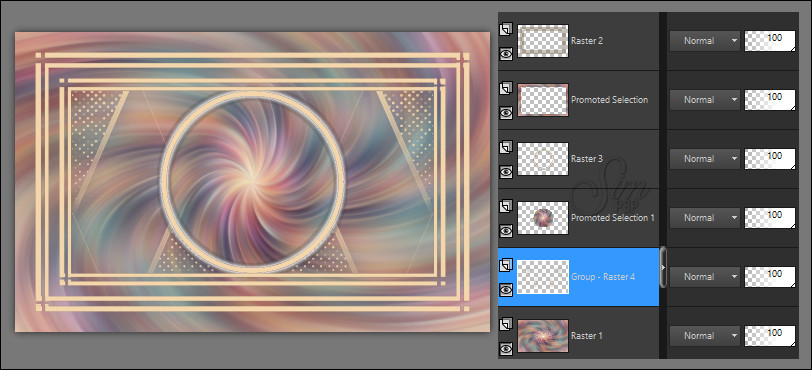Viewport: 812px width, 370px height.
Task: Select layer named Raster 1
Action: 587,336
